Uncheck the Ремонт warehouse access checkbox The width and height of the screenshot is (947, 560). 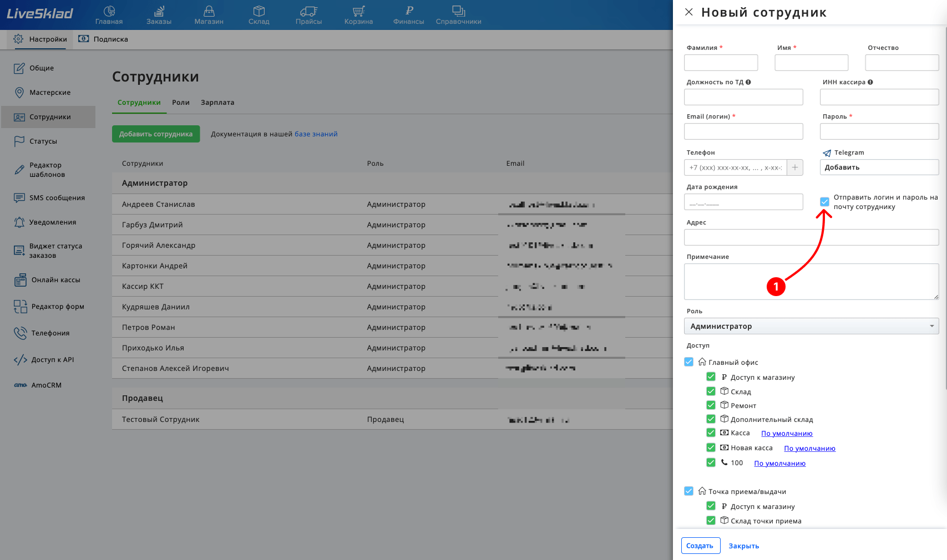[x=711, y=405]
